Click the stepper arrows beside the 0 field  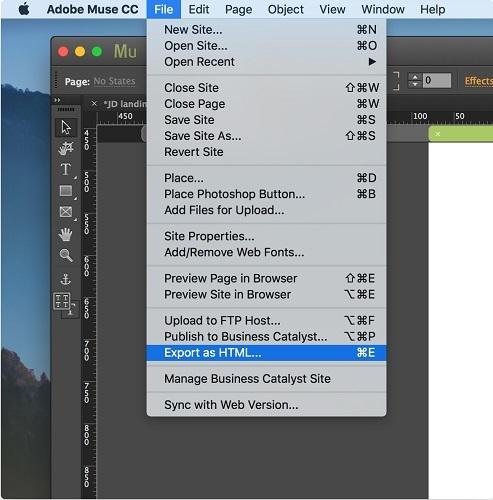(x=415, y=80)
